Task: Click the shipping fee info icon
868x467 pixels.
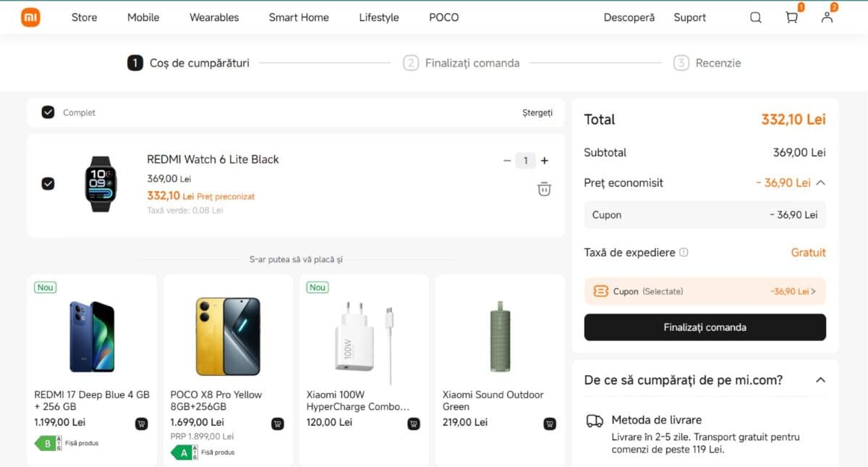Action: point(684,253)
